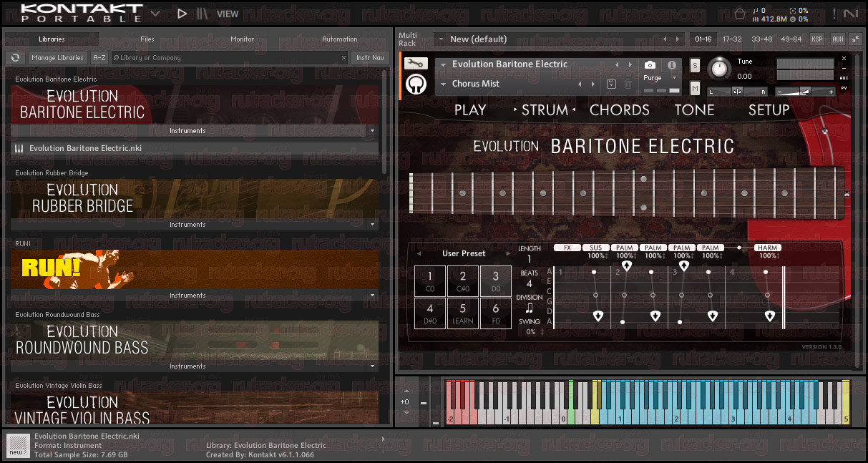Open instrument info via the i icon
The image size is (868, 463).
point(671,65)
